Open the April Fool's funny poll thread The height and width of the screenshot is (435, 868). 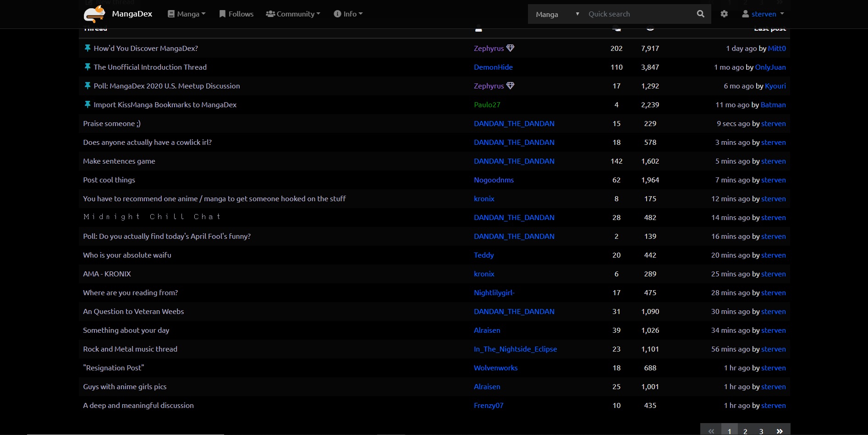click(x=167, y=236)
